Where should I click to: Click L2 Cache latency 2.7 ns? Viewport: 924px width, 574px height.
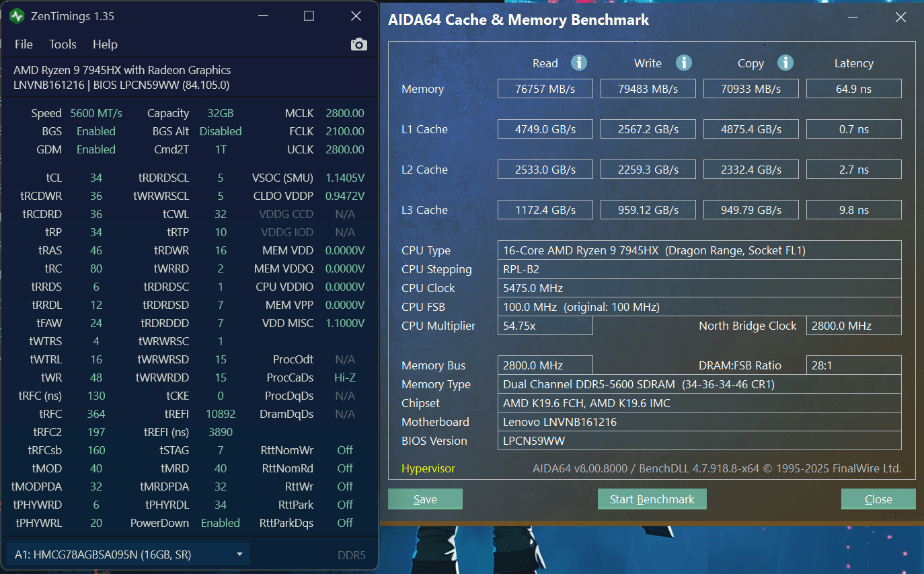tap(854, 170)
